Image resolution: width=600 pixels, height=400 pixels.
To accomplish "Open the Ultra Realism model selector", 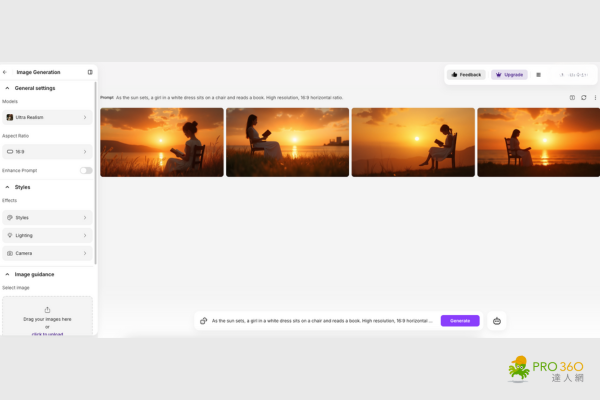I will (47, 117).
